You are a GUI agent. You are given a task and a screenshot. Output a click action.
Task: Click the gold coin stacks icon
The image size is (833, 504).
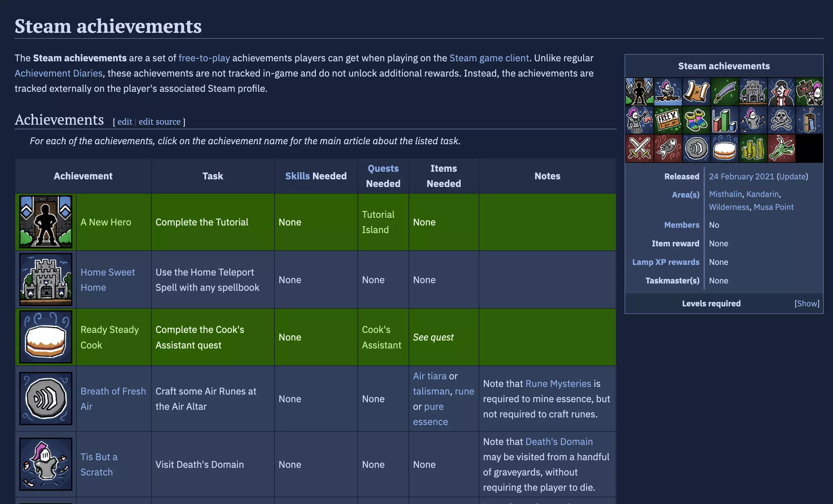click(753, 149)
